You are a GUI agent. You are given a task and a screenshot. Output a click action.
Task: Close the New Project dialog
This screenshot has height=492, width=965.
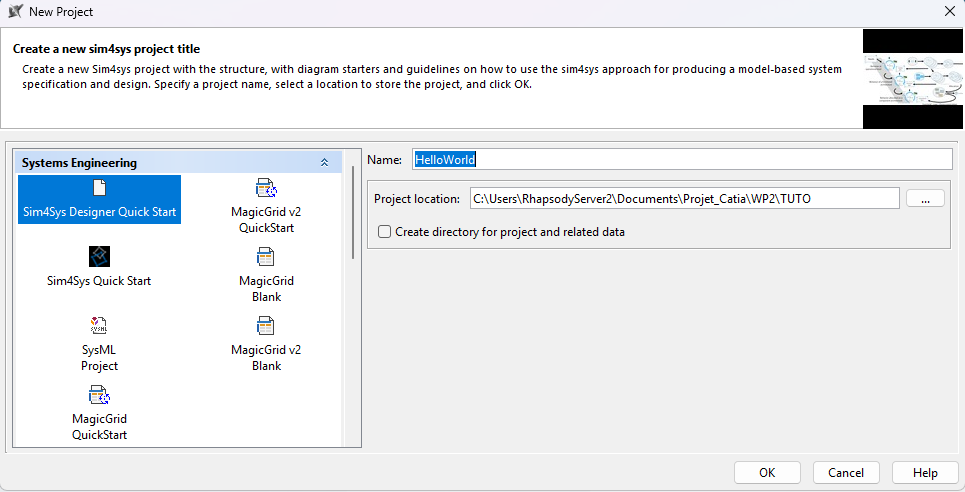950,11
